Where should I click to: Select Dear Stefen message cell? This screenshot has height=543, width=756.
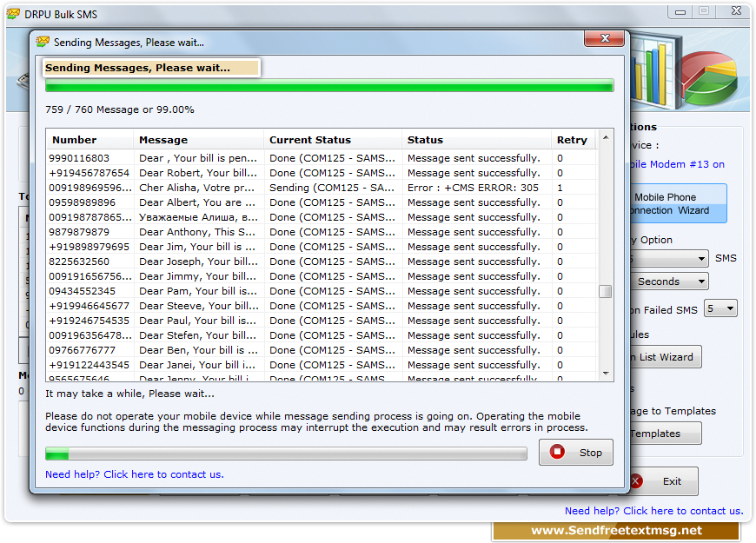point(197,335)
